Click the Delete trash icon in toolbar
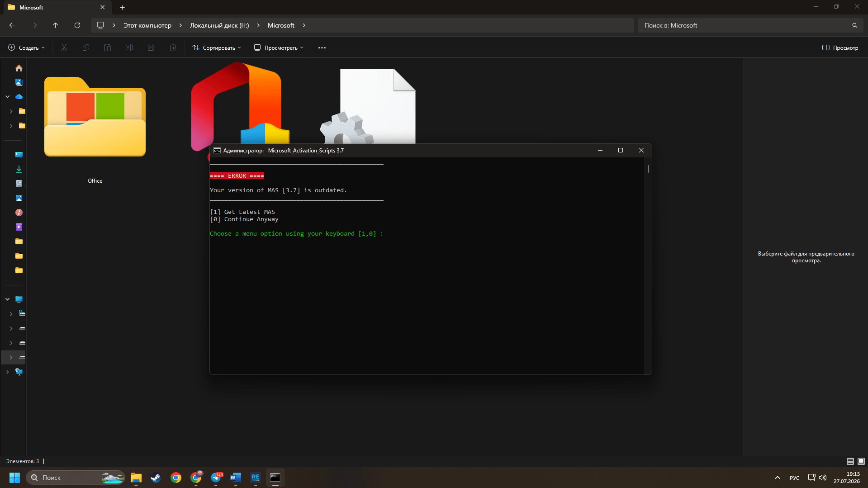This screenshot has height=488, width=868. point(173,47)
